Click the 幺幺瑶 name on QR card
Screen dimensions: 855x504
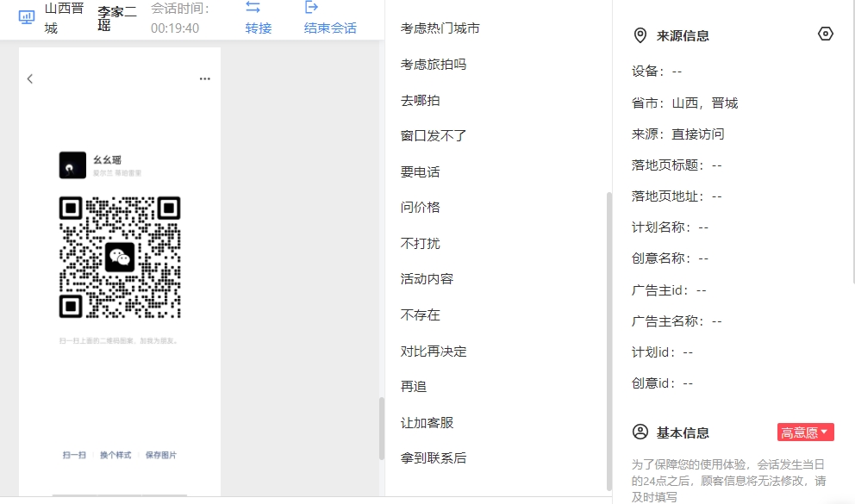(x=107, y=159)
